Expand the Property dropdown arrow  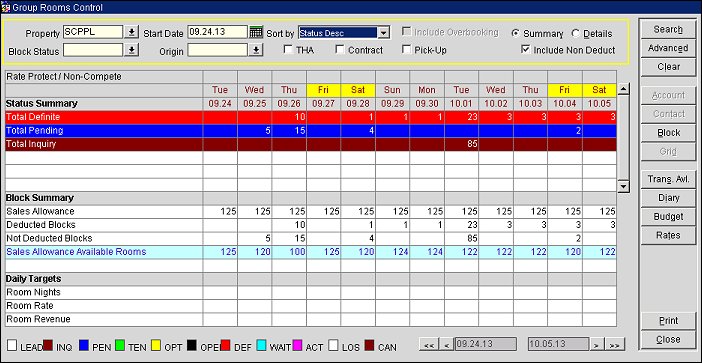coord(131,32)
